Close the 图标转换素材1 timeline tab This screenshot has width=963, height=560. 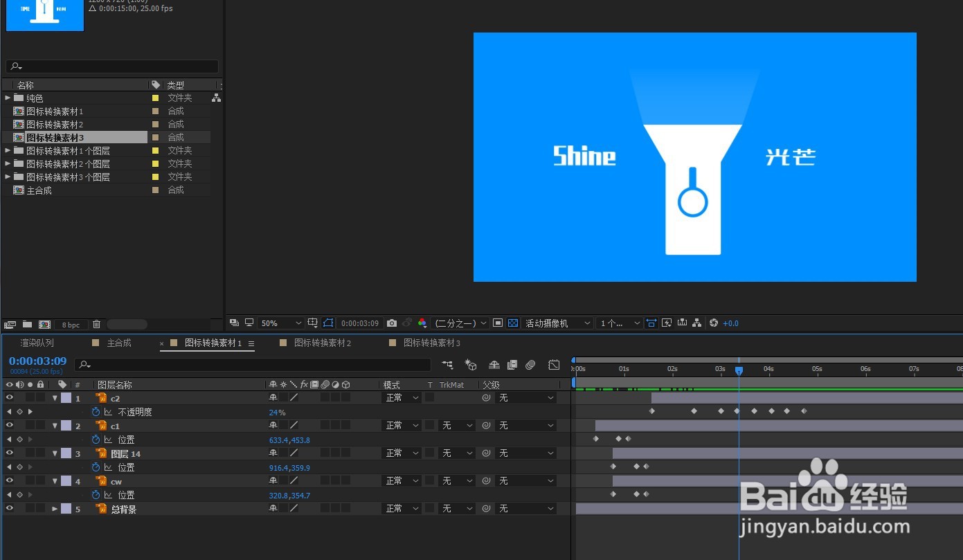coord(162,343)
